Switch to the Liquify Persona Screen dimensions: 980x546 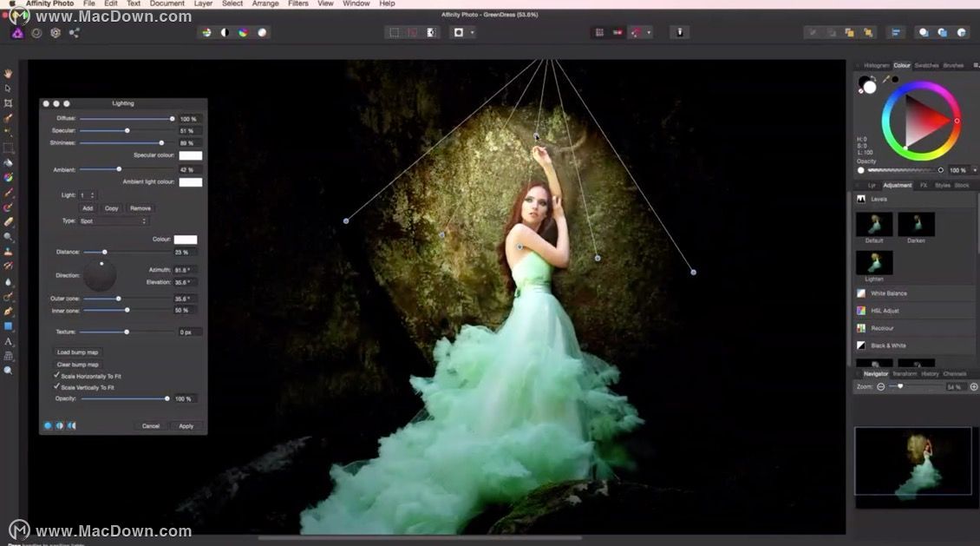tap(37, 33)
